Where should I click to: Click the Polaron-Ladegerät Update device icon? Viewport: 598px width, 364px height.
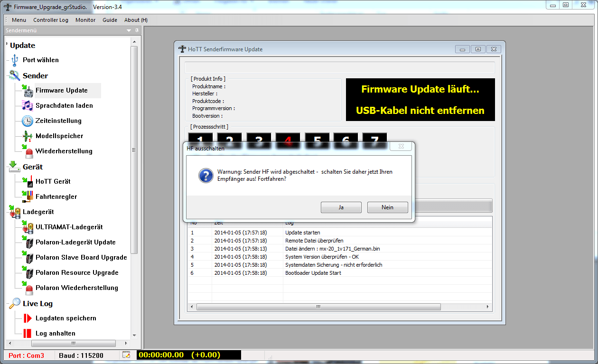[x=28, y=243]
